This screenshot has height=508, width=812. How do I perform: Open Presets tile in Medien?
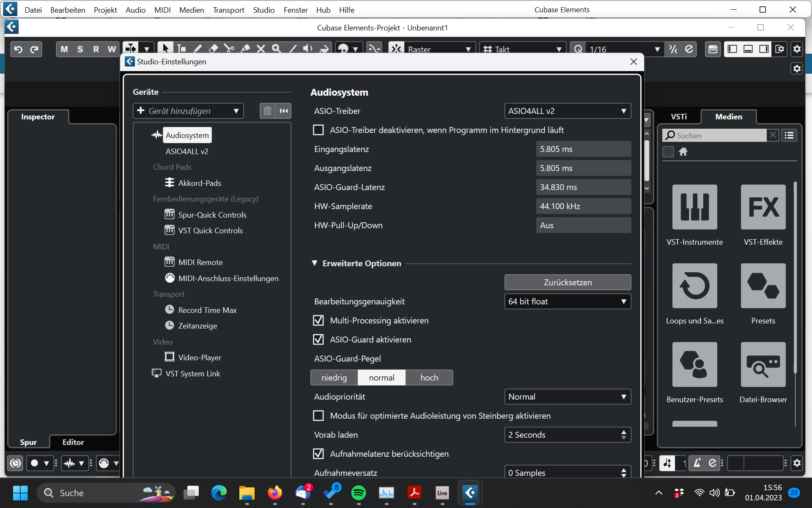[x=763, y=286]
